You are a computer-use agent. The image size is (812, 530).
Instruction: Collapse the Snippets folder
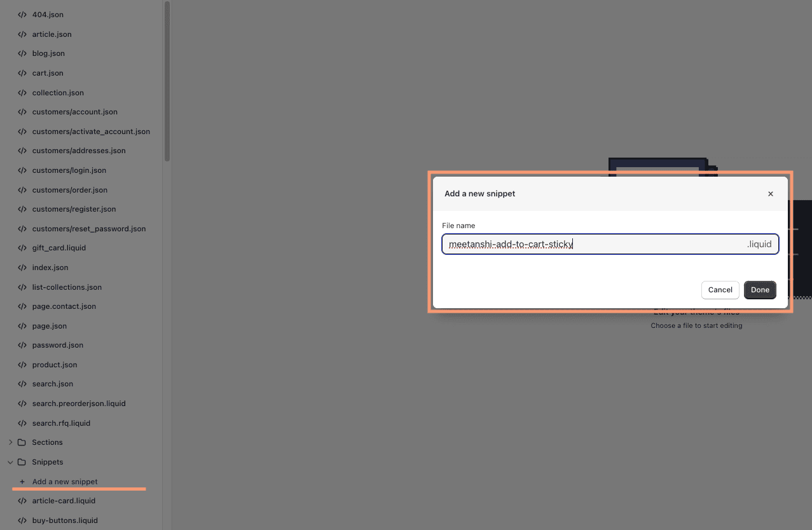[x=10, y=461]
